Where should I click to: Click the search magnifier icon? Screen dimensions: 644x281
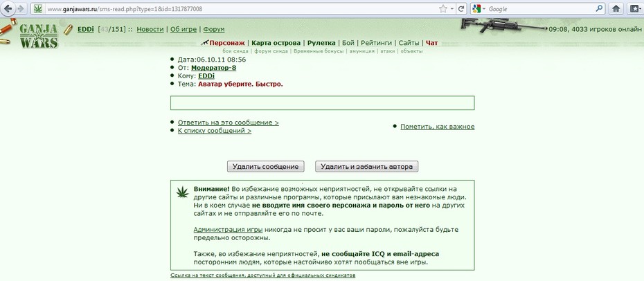click(x=599, y=8)
